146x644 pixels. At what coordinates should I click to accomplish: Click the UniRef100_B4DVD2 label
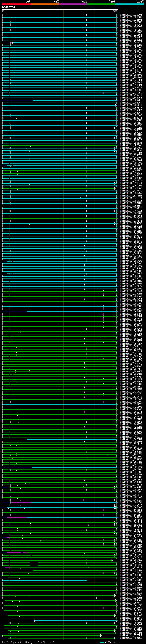pos(131,311)
